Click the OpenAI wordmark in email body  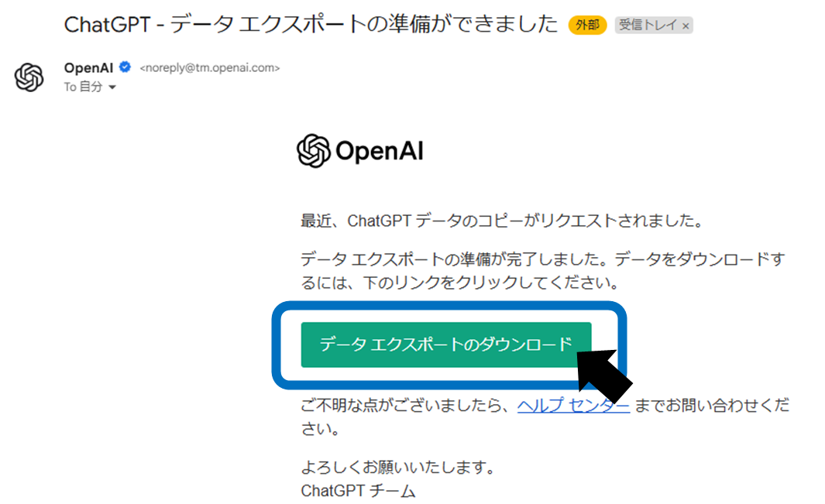point(380,151)
